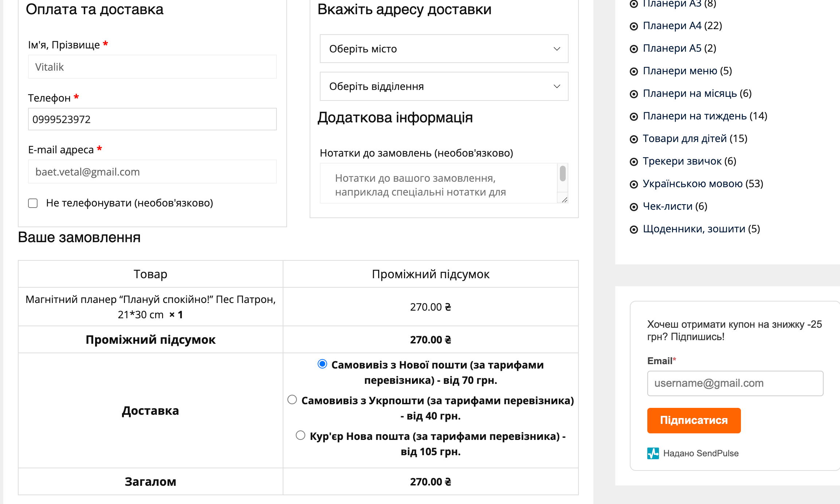This screenshot has height=504, width=840.
Task: Click bullet icon beside Товари для дітей
Action: coord(634,139)
